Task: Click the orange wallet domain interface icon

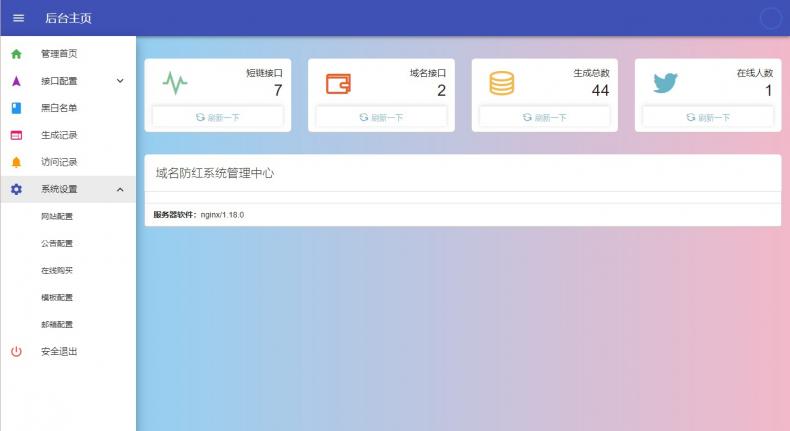Action: pyautogui.click(x=338, y=84)
